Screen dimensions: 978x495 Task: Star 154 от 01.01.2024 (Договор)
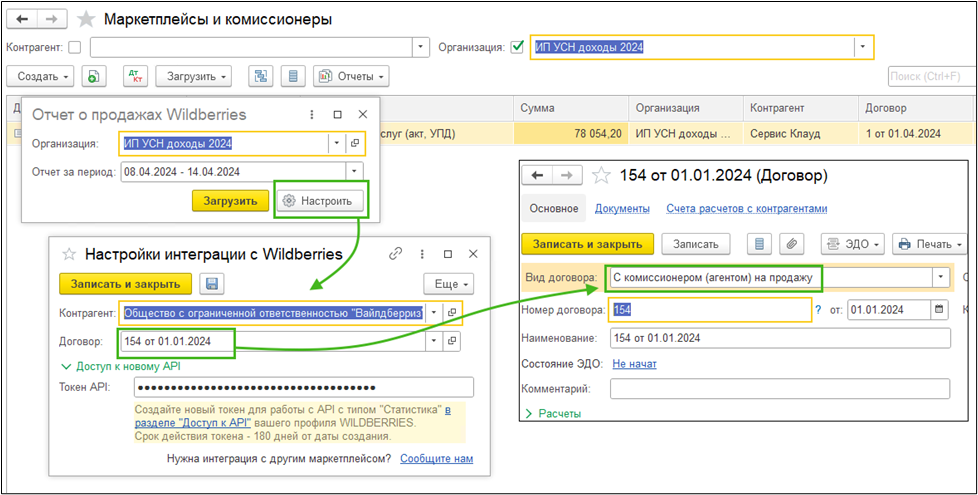(601, 176)
